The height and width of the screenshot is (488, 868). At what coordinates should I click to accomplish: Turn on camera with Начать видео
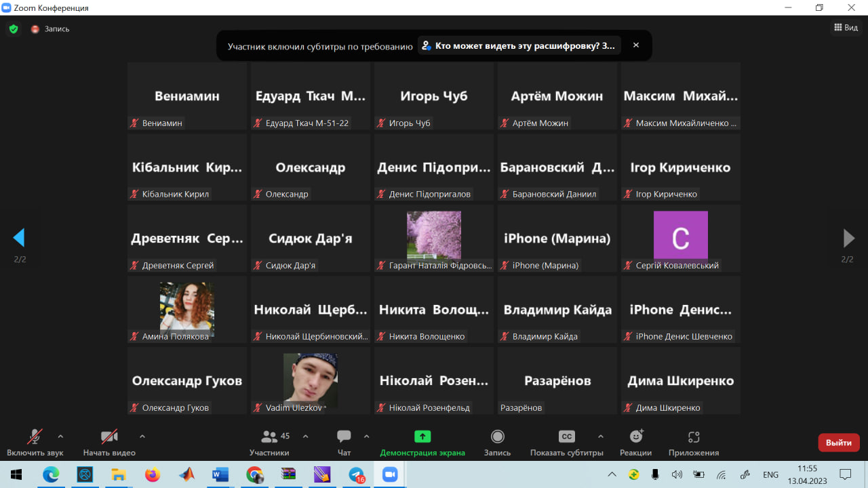pos(109,437)
